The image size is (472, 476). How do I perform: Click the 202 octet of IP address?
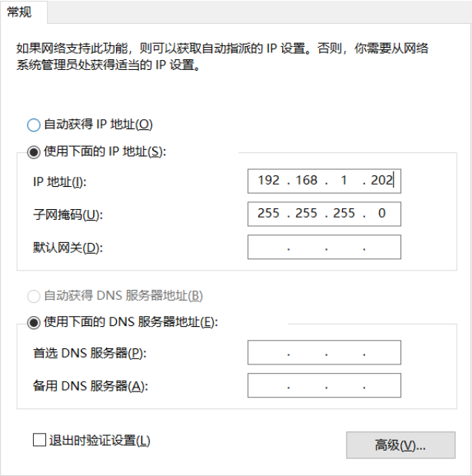tap(381, 181)
